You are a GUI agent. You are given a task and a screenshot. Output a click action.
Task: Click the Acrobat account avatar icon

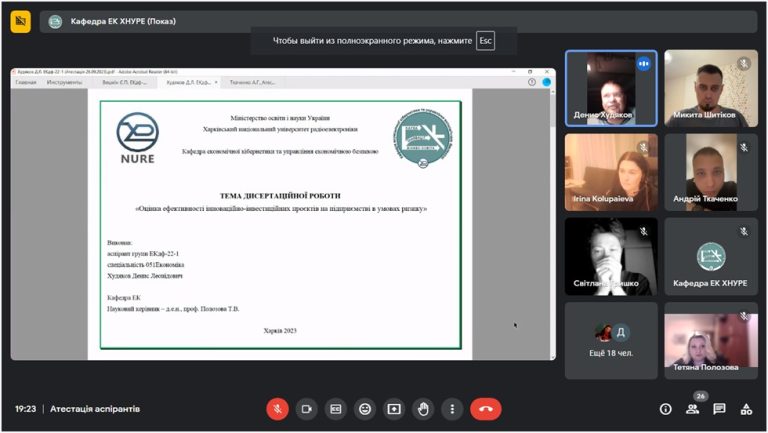point(547,82)
